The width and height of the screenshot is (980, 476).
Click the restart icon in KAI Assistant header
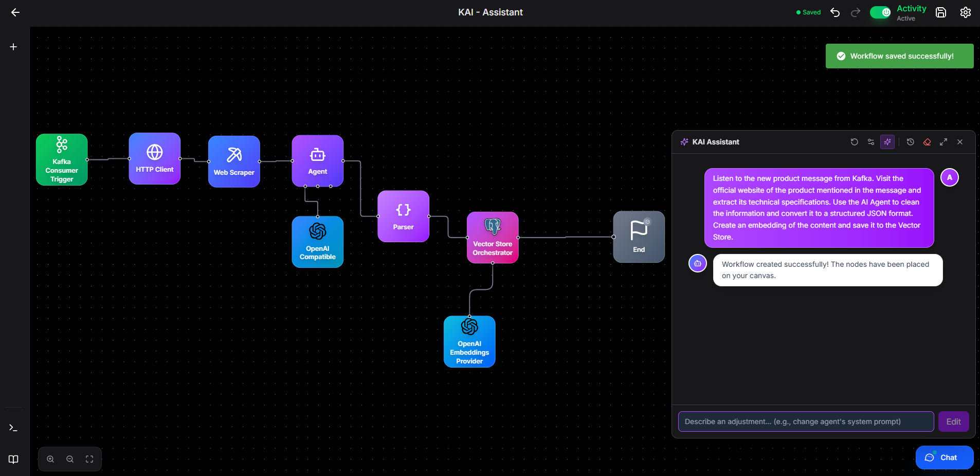coord(855,142)
